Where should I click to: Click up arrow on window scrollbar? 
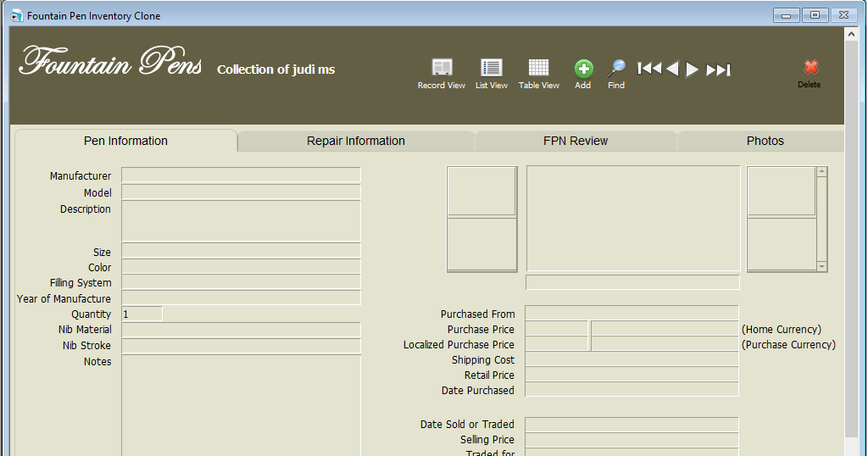851,34
